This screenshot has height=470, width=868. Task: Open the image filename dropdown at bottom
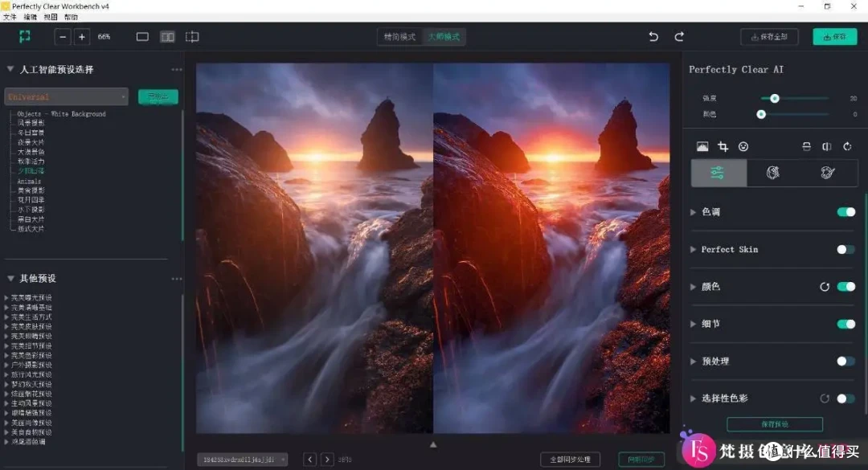[243, 460]
